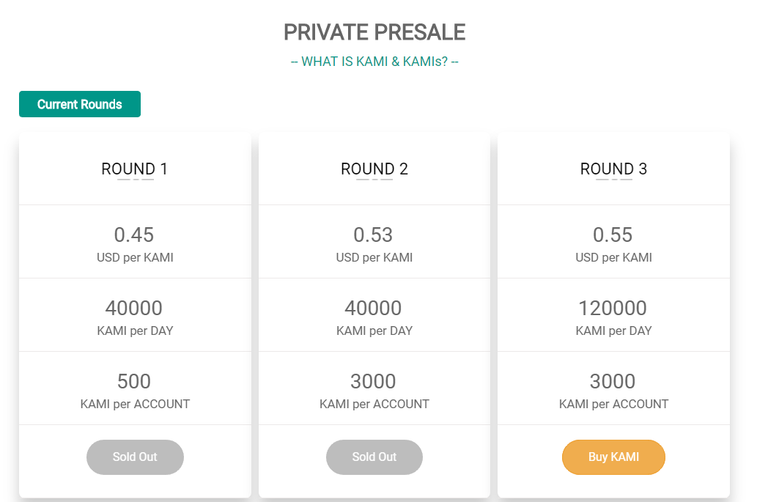Click Round 1's 40000 KAMI per DAY
Image resolution: width=768 pixels, height=502 pixels.
(x=135, y=317)
